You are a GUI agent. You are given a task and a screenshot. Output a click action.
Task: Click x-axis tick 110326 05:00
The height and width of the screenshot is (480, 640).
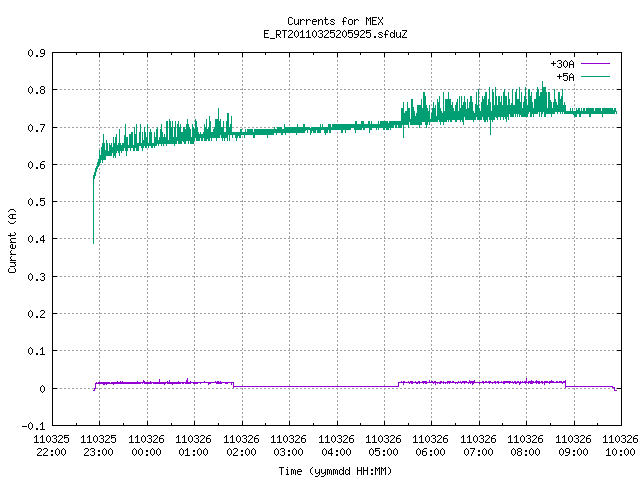point(384,446)
